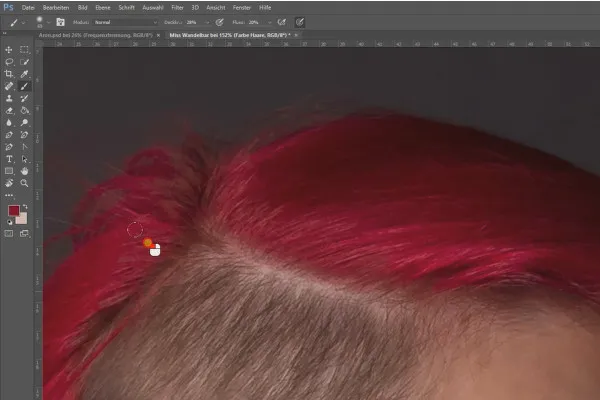The image size is (600, 400).
Task: Select the Clone Stamp tool
Action: coord(9,98)
